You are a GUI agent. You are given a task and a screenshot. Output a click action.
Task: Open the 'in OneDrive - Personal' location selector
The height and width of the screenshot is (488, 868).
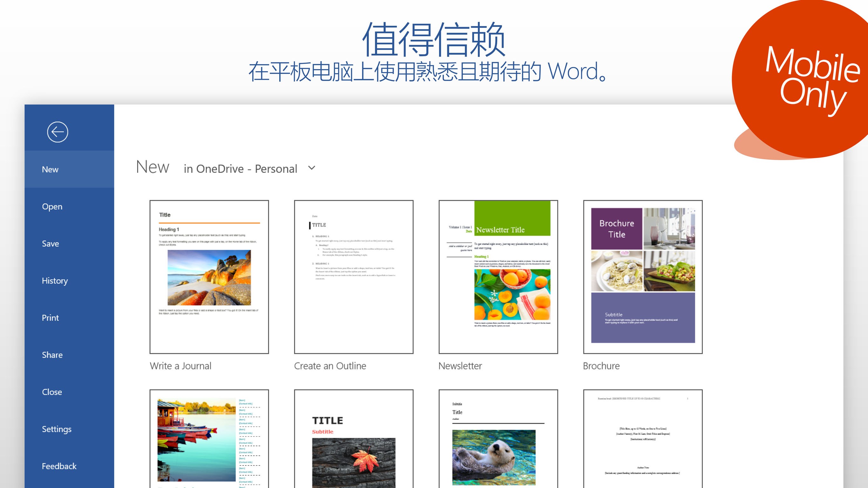pyautogui.click(x=240, y=168)
